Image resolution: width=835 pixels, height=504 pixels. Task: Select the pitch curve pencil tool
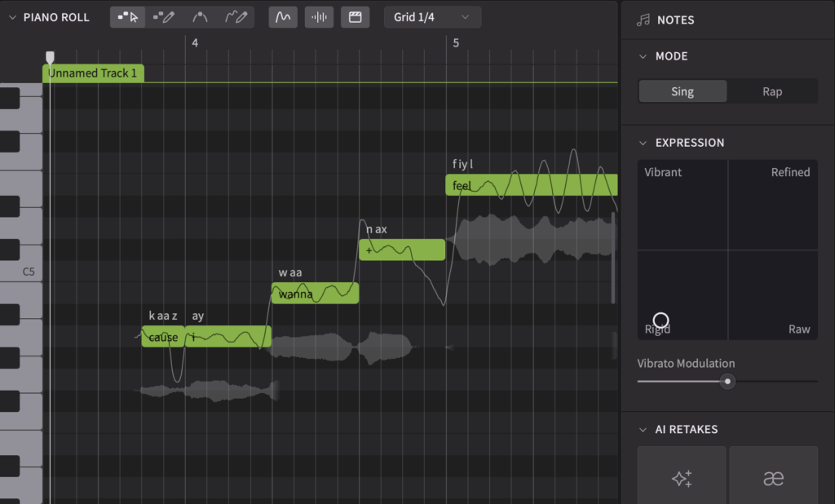[x=236, y=17]
